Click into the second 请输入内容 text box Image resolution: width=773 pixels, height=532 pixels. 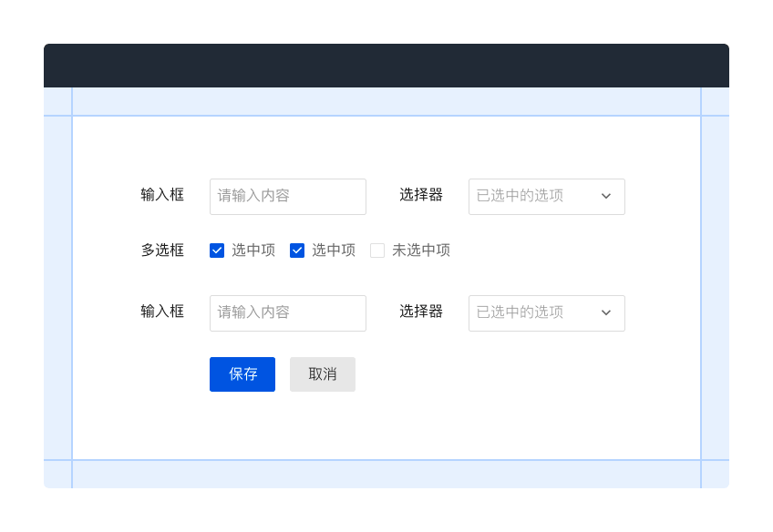pyautogui.click(x=288, y=313)
